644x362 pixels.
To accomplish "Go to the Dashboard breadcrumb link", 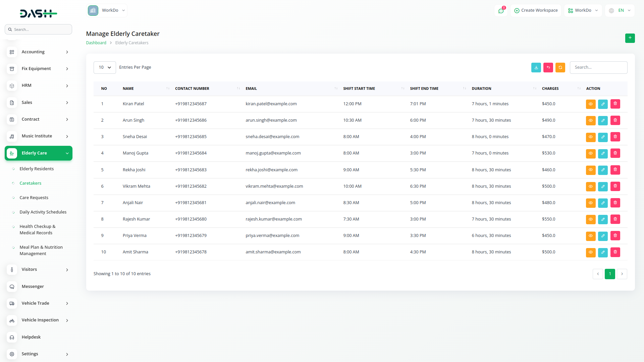I will (x=96, y=43).
